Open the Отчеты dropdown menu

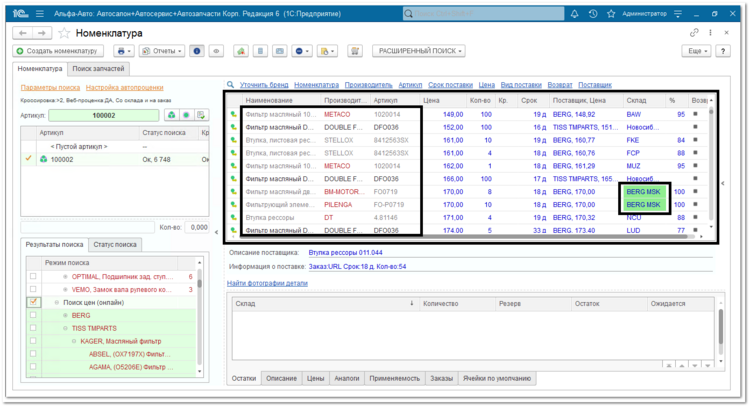pyautogui.click(x=162, y=51)
